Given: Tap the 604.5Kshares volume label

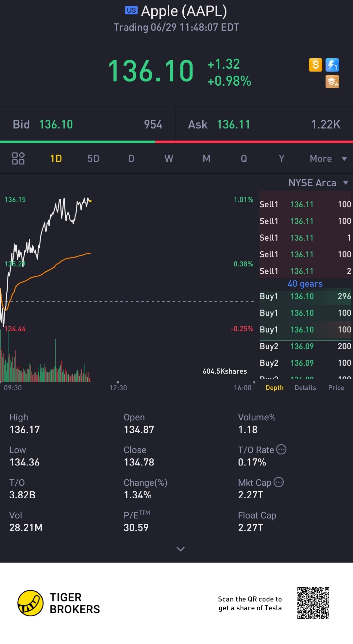Looking at the screenshot, I should point(225,371).
